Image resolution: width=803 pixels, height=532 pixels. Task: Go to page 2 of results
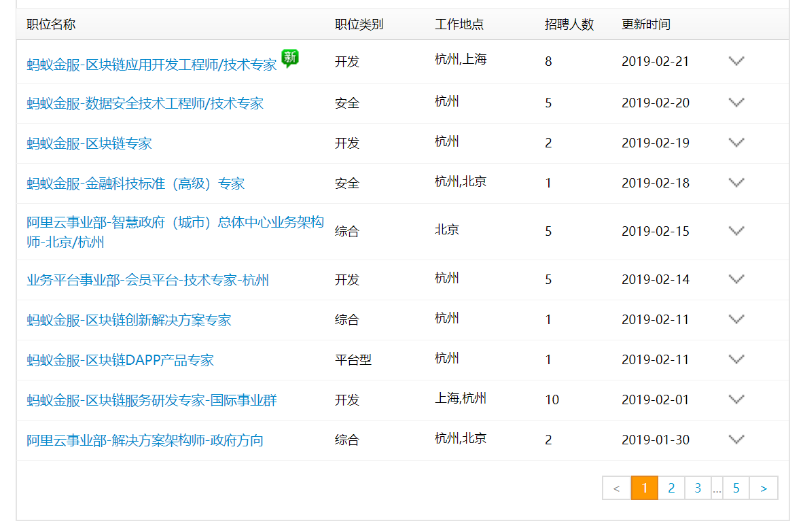[671, 488]
